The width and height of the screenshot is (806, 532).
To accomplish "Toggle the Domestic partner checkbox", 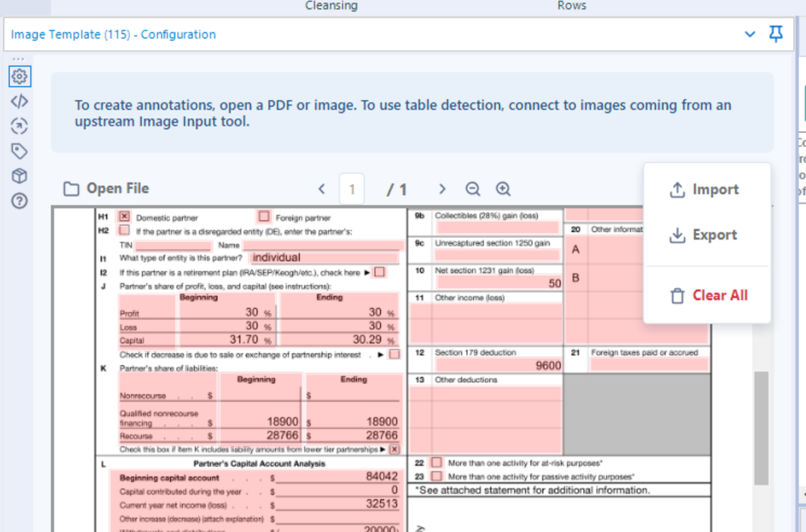I will (x=124, y=216).
